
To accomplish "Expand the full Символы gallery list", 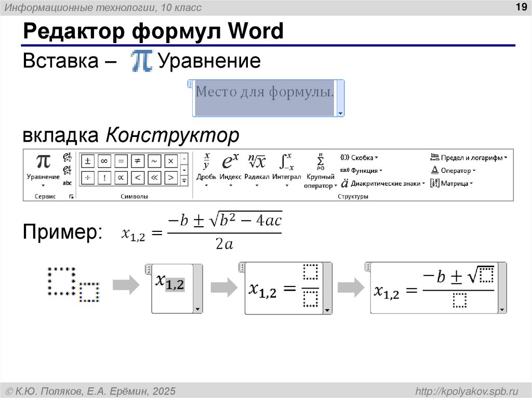I will (184, 181).
